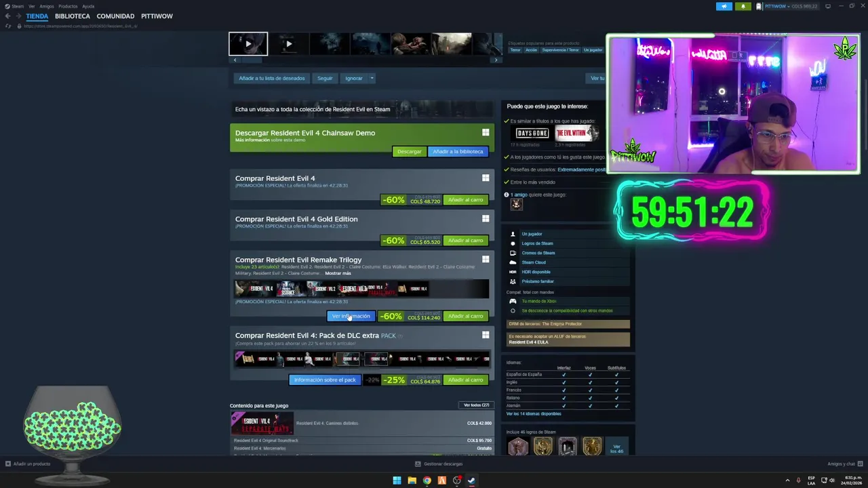Open the PITTIWOW profile tab
The height and width of the screenshot is (488, 868).
pyautogui.click(x=157, y=16)
